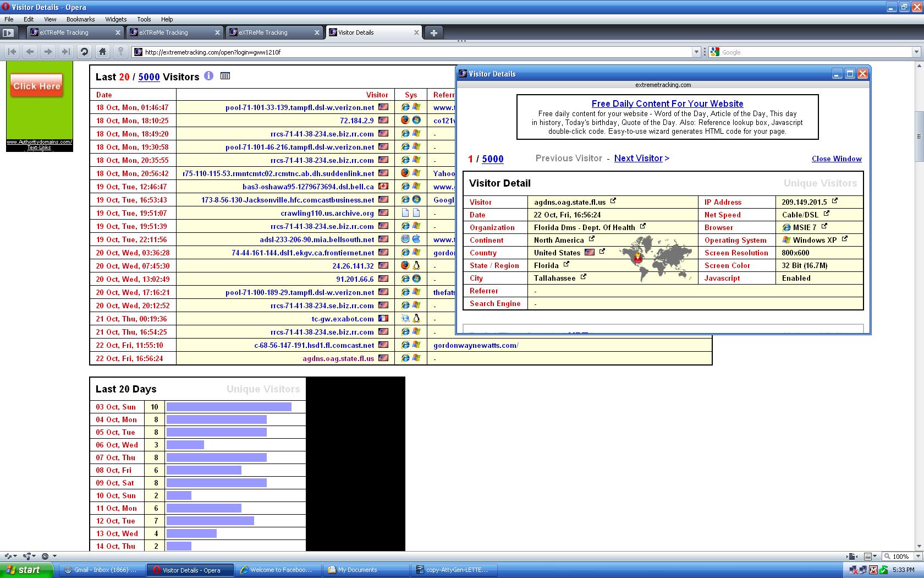Click the Fast Forward navigation button
Screen dimensions: 924x578
point(66,52)
